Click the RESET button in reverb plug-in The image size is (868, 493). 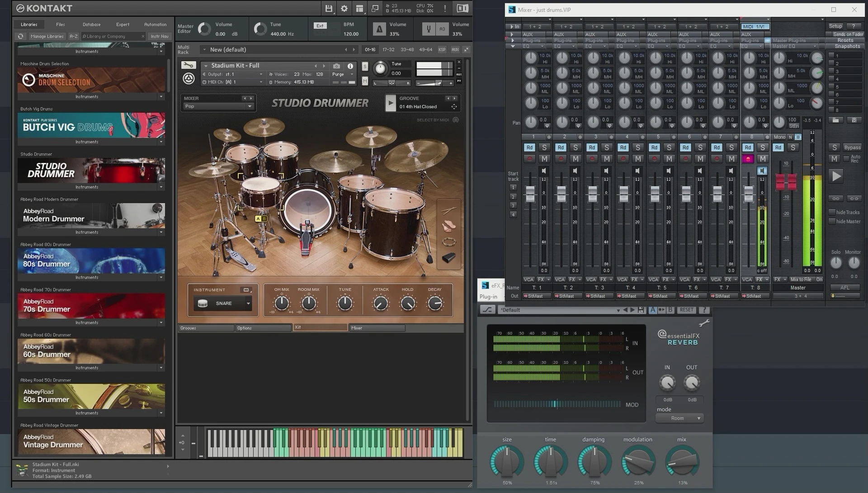click(x=686, y=310)
